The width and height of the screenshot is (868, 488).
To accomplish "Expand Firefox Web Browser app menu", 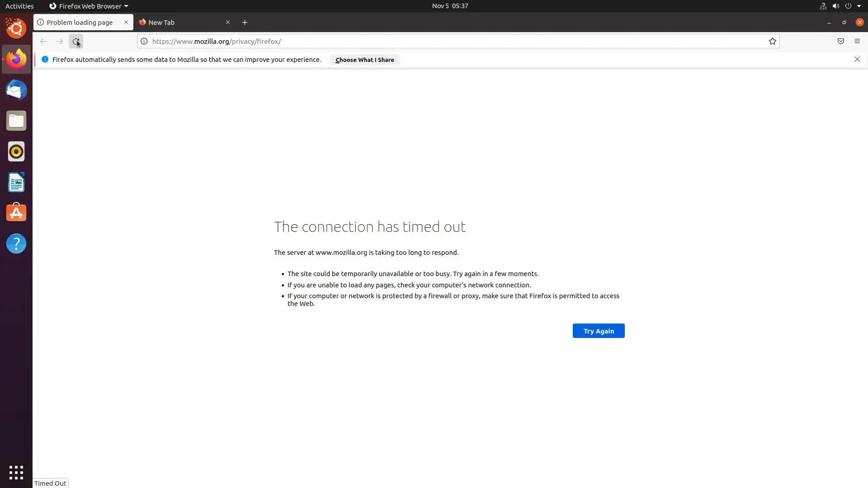I will pyautogui.click(x=89, y=6).
